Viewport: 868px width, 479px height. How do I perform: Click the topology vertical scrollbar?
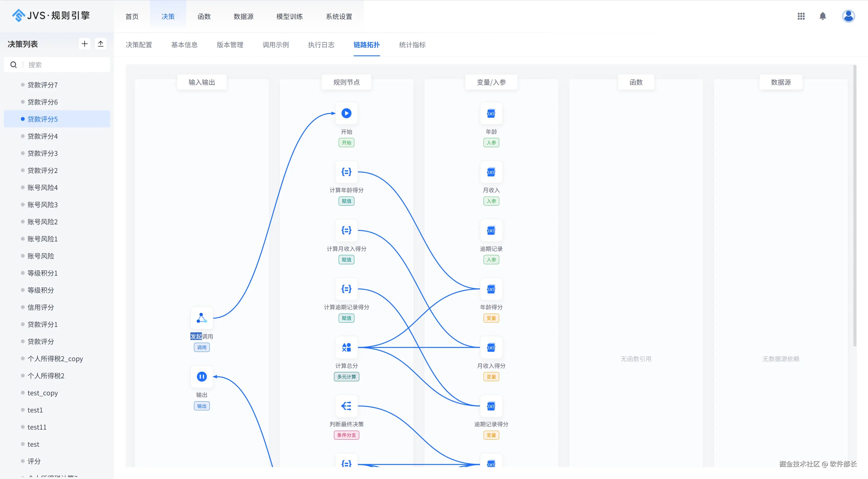click(854, 206)
